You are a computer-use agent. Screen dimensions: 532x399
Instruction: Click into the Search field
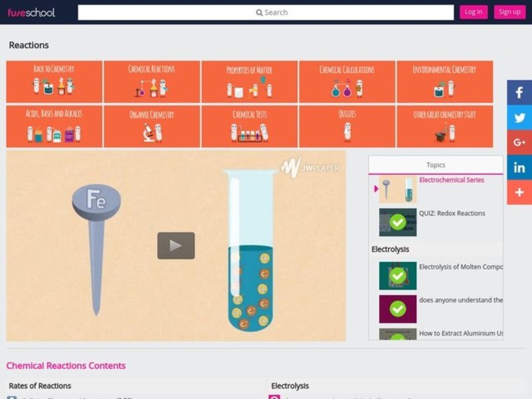(x=265, y=13)
